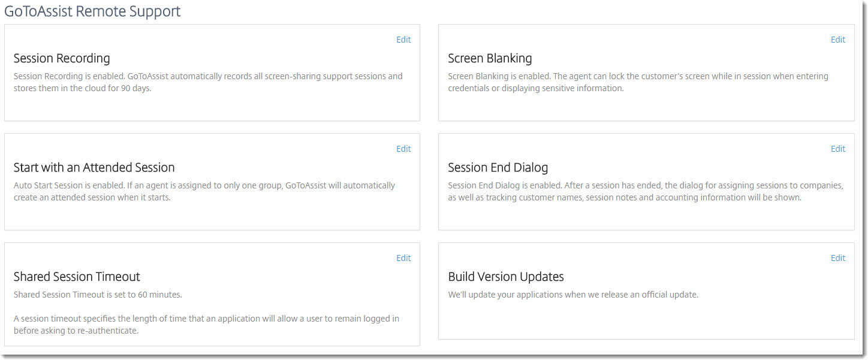868x360 pixels.
Task: Edit Start with an Attended Session
Action: 403,149
